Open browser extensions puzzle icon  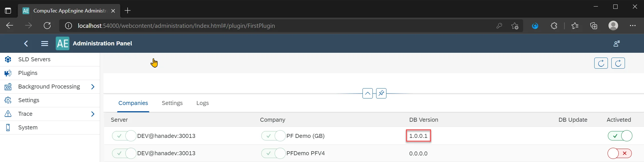tap(554, 26)
